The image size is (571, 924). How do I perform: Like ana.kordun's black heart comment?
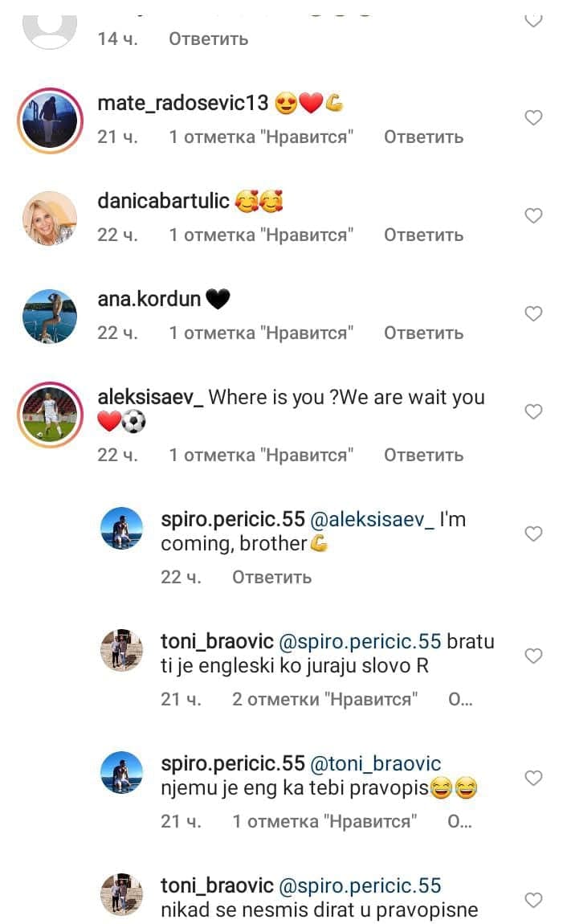pos(533,313)
